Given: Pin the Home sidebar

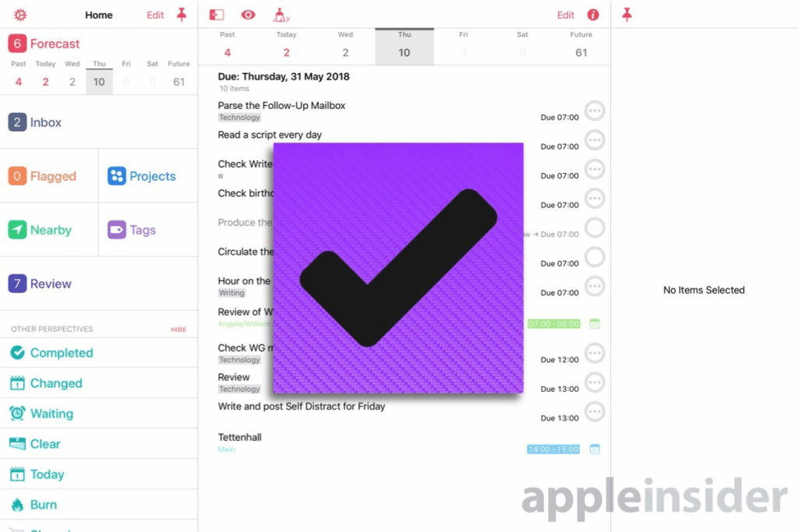Looking at the screenshot, I should click(x=182, y=15).
